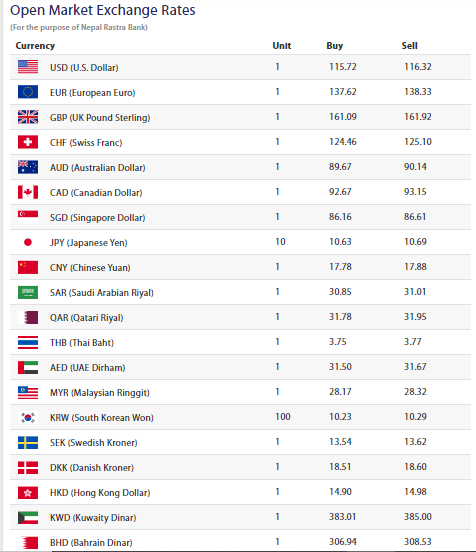The height and width of the screenshot is (552, 476).
Task: Select the Kuwait flag icon
Action: pyautogui.click(x=28, y=517)
